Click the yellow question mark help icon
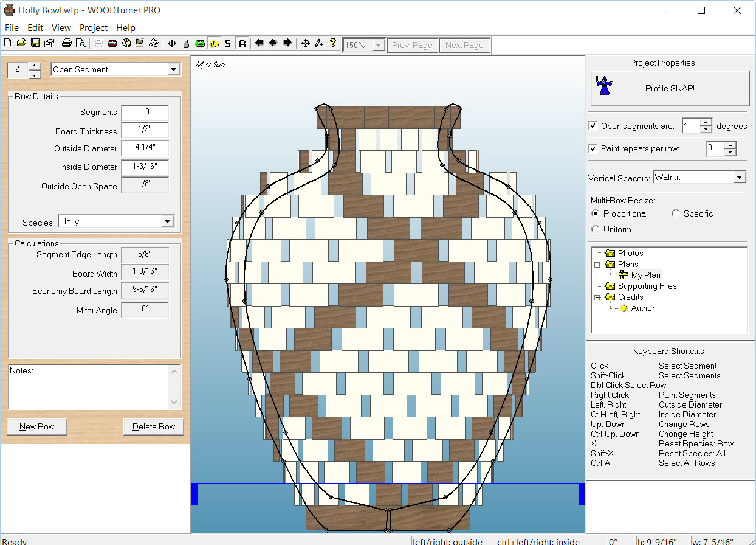Viewport: 756px width, 545px height. tap(333, 43)
